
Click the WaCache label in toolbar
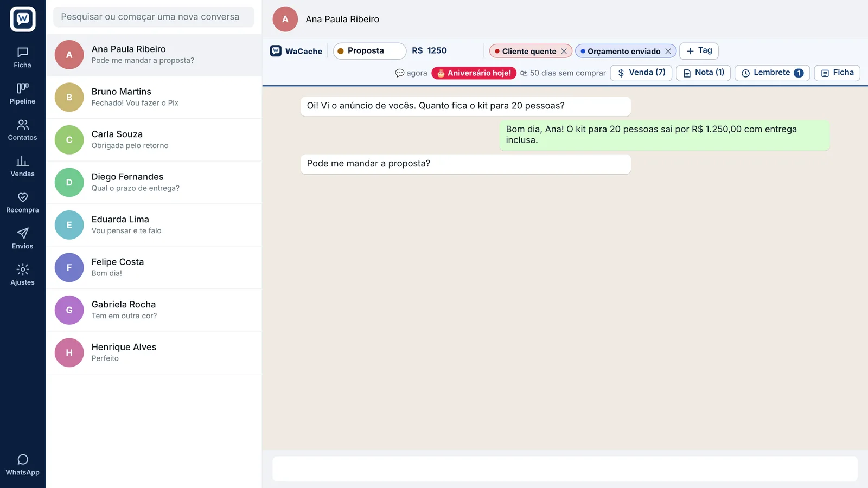pos(296,51)
